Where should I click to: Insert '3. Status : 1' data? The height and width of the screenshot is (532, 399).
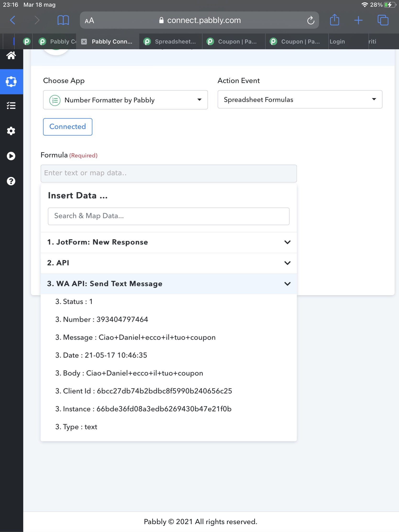pyautogui.click(x=74, y=302)
